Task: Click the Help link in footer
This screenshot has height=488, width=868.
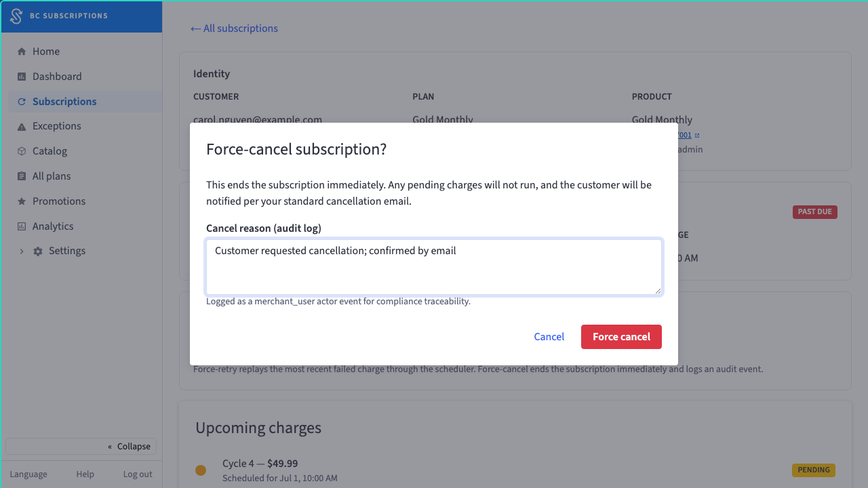Action: tap(85, 474)
